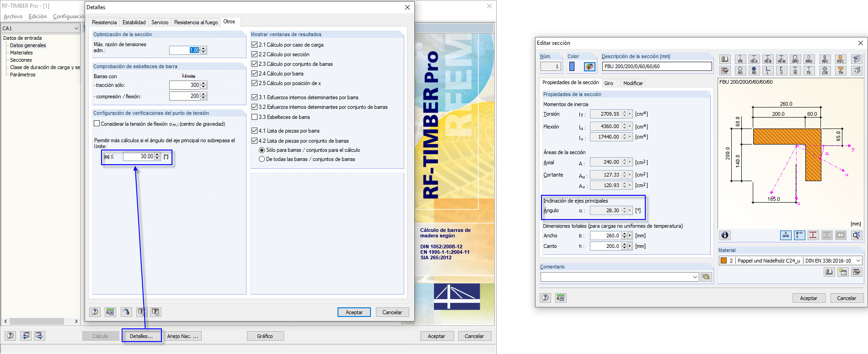The width and height of the screenshot is (868, 354).
Task: Switch to Estabilidad tab
Action: (134, 22)
